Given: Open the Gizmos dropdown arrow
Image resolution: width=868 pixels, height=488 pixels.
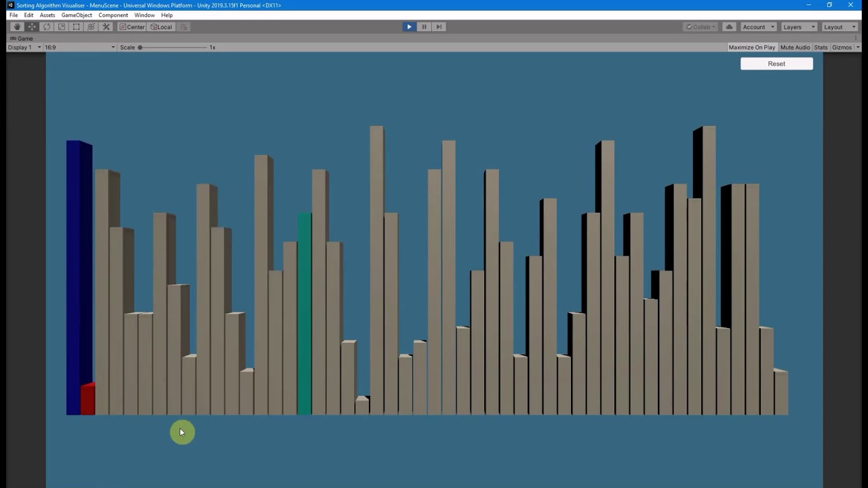Looking at the screenshot, I should pos(857,47).
